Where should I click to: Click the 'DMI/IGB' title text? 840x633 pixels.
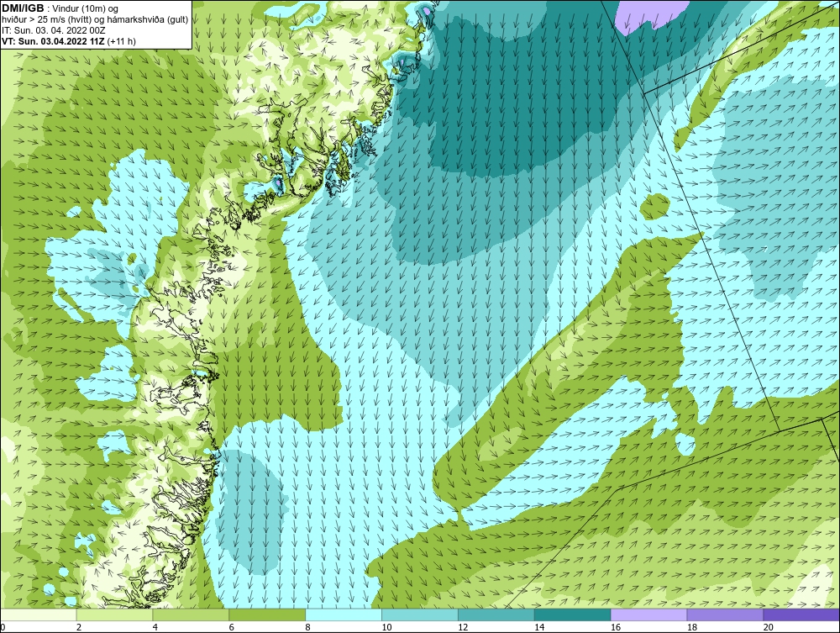pyautogui.click(x=23, y=8)
